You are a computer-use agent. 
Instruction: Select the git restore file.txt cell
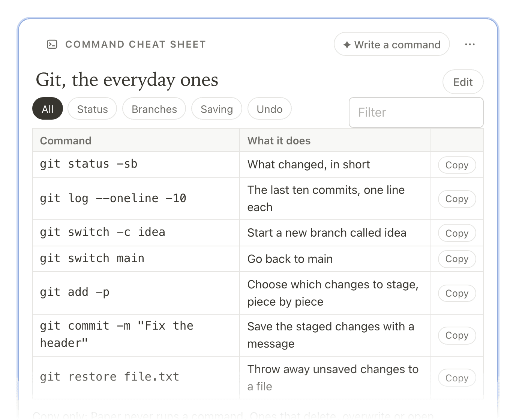136,378
